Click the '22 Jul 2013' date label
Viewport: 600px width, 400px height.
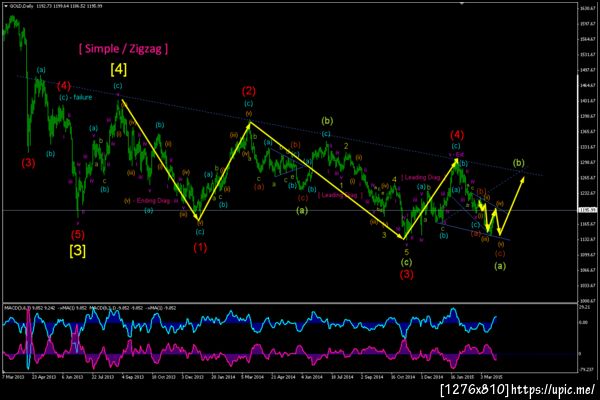pos(103,377)
